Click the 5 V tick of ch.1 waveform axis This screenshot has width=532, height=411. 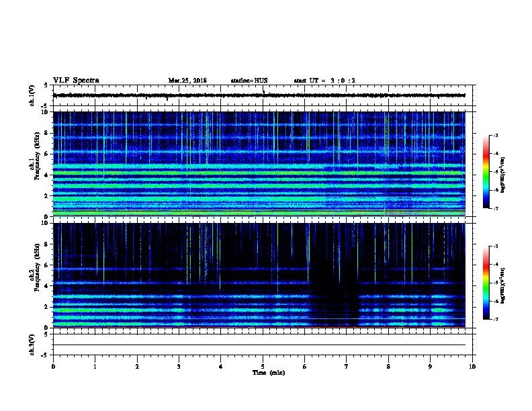coord(46,85)
